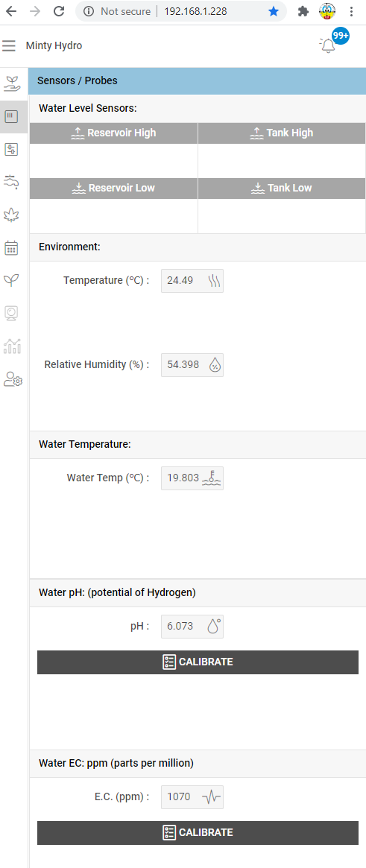This screenshot has width=366, height=868.
Task: Open the notifications bell
Action: tap(328, 45)
